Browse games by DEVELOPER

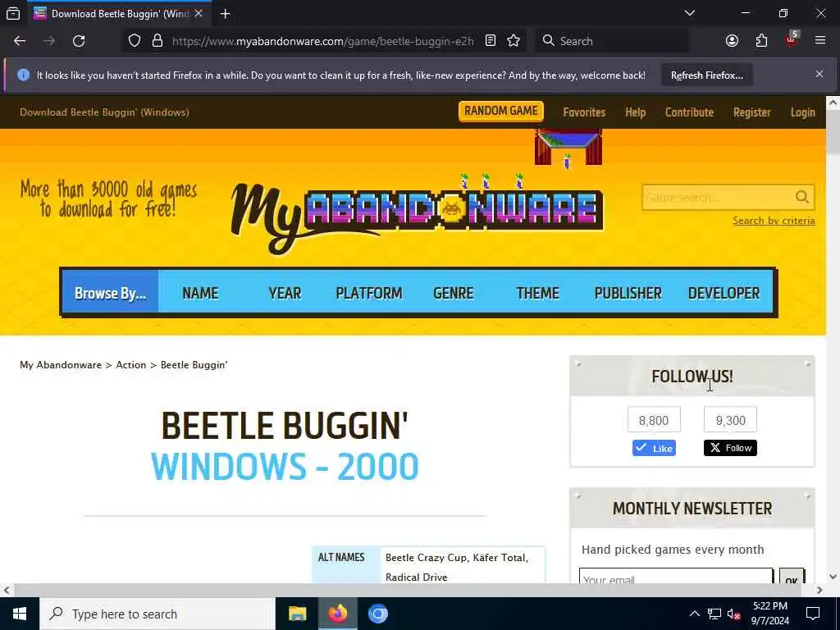pos(724,293)
